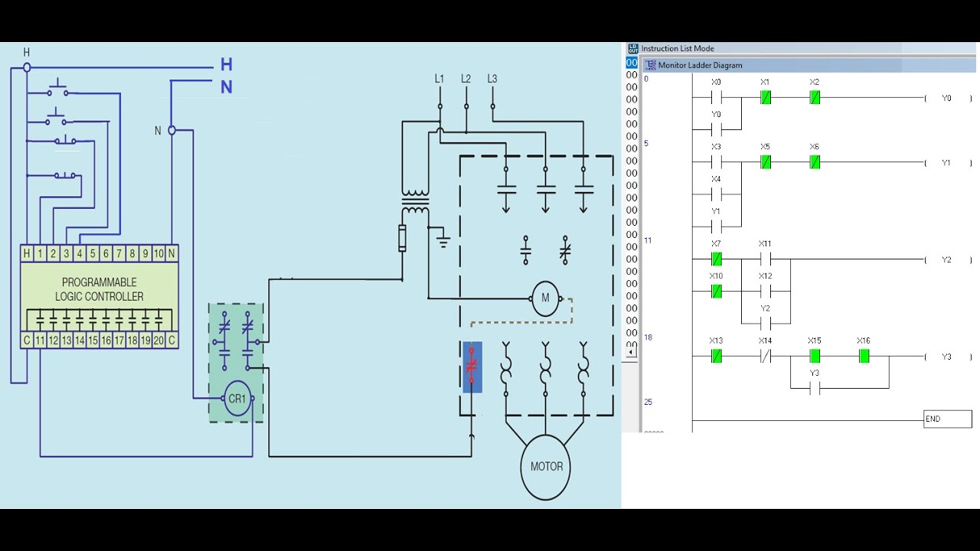This screenshot has width=980, height=551.
Task: Select the Y2 holding contact below X12
Action: [x=765, y=324]
